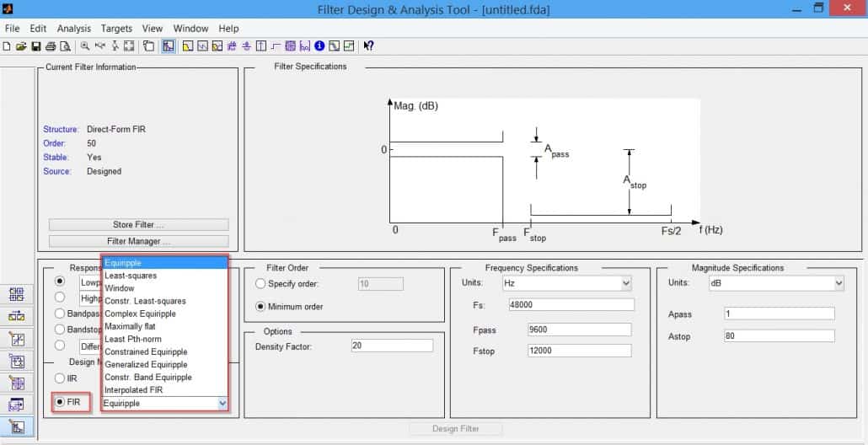868x445 pixels.
Task: Open the Filter Manager
Action: click(138, 241)
